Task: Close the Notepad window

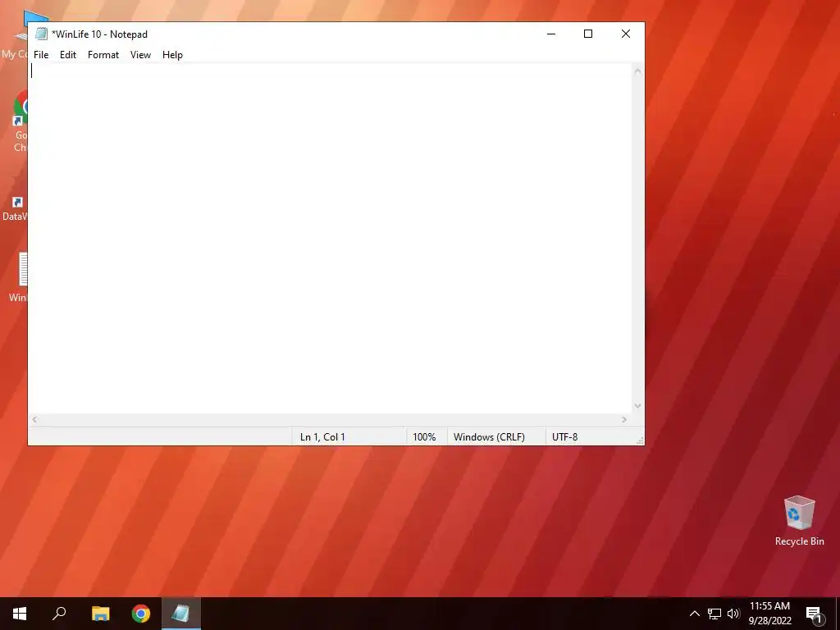Action: click(626, 34)
